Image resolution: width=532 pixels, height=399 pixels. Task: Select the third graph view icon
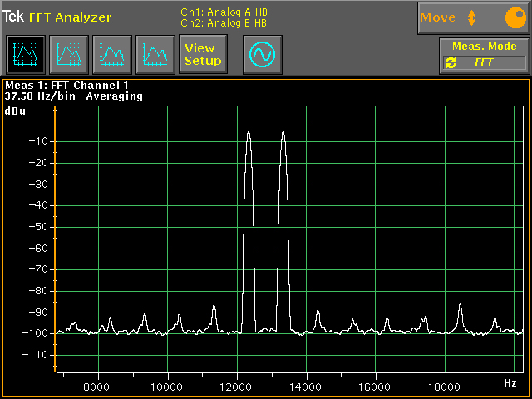coord(112,55)
